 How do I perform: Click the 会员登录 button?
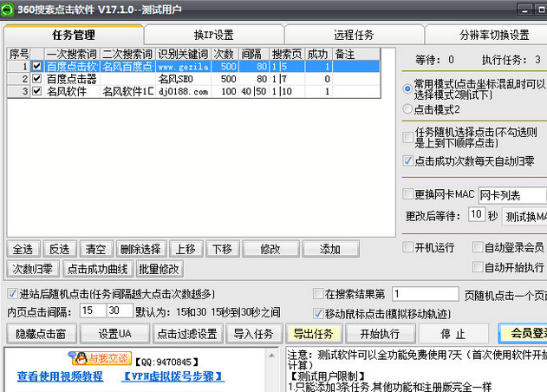524,334
